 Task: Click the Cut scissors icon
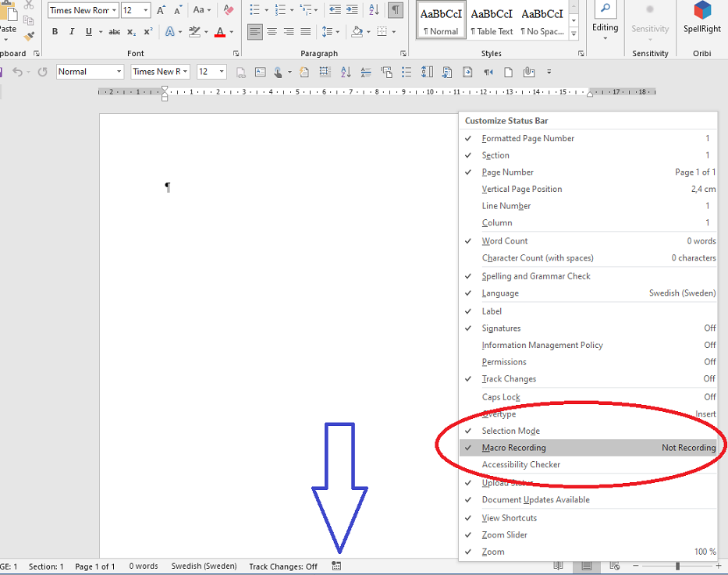pos(29,5)
